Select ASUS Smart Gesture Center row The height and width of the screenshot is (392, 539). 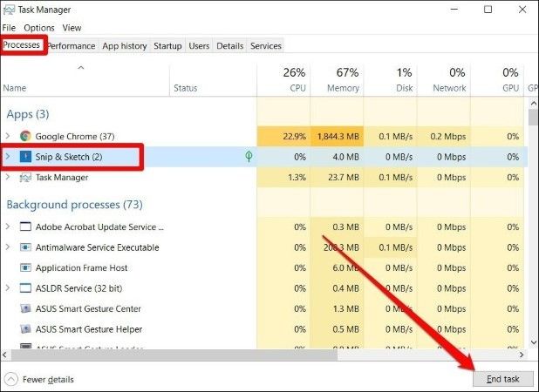point(264,308)
